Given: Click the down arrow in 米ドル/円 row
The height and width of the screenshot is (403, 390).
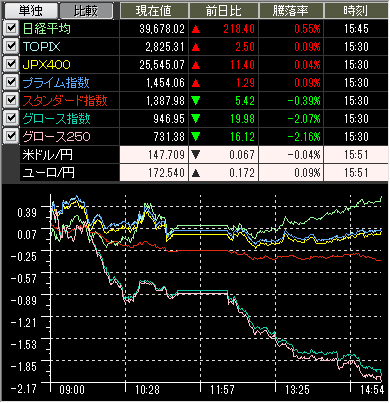Looking at the screenshot, I should [196, 155].
